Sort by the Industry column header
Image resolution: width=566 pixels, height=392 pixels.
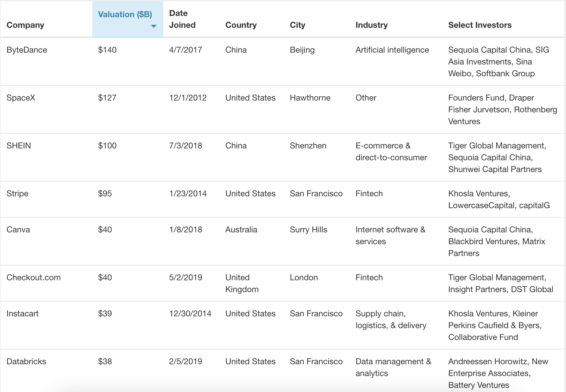pos(371,25)
